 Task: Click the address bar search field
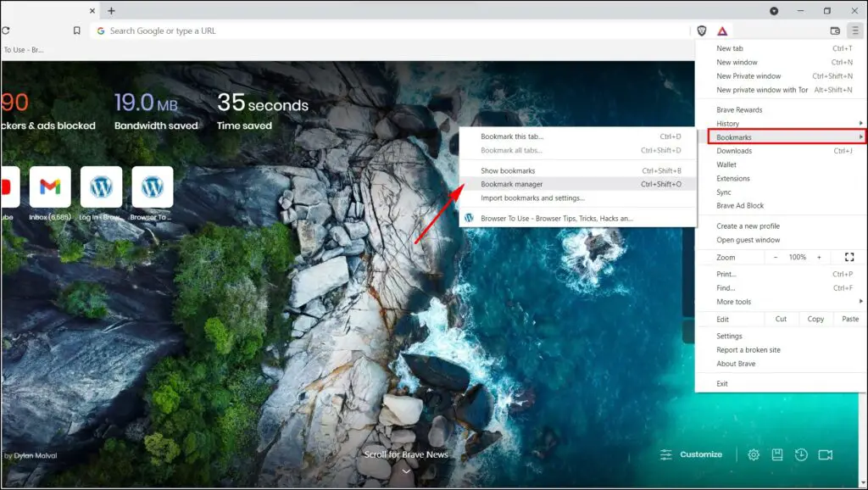[x=390, y=31]
